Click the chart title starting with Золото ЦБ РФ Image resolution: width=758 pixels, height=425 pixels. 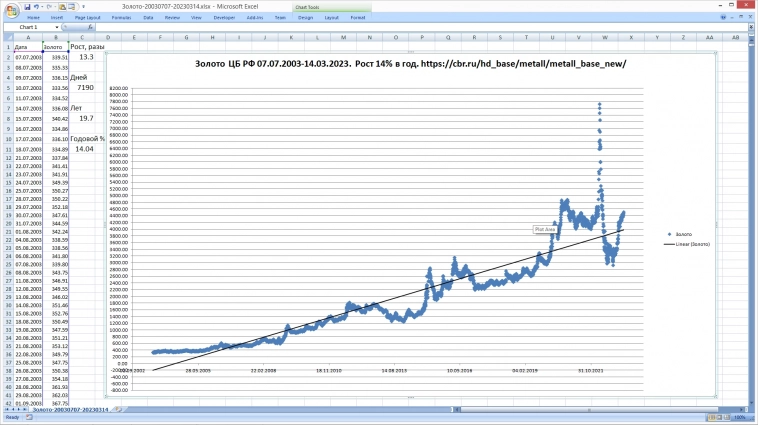point(411,65)
